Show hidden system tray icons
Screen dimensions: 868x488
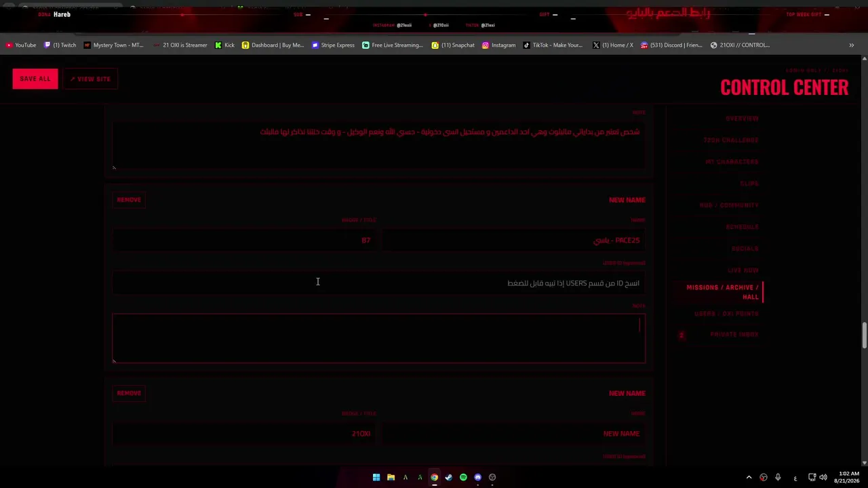click(749, 477)
